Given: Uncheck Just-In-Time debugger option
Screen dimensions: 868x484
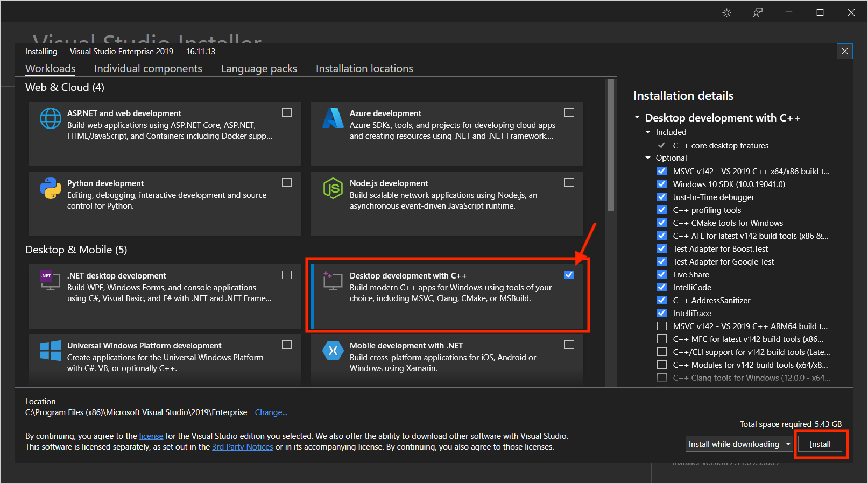Looking at the screenshot, I should pyautogui.click(x=662, y=197).
